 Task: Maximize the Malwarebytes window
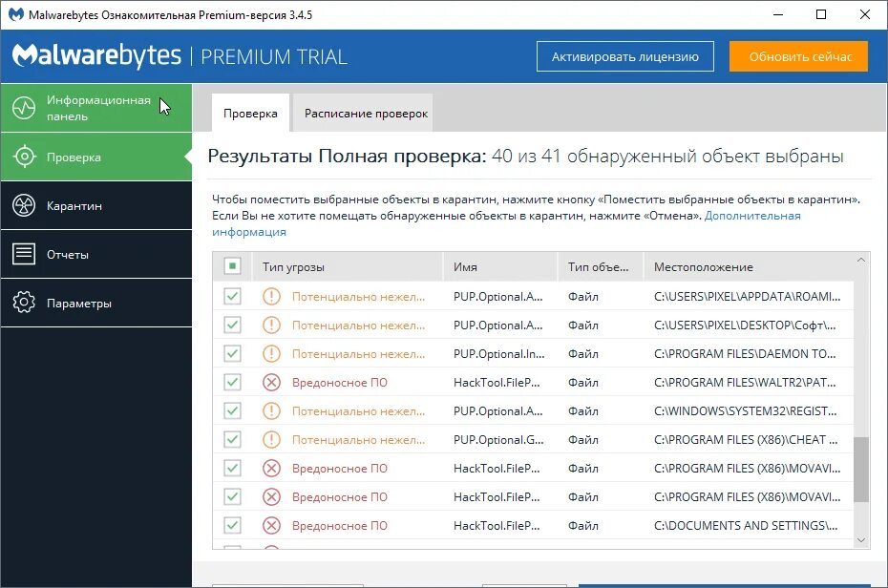tap(821, 14)
